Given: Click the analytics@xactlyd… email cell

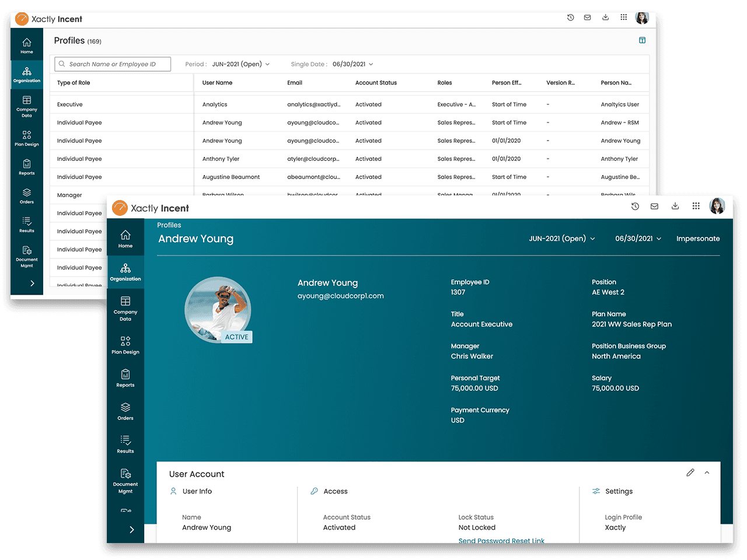Looking at the screenshot, I should click(314, 104).
